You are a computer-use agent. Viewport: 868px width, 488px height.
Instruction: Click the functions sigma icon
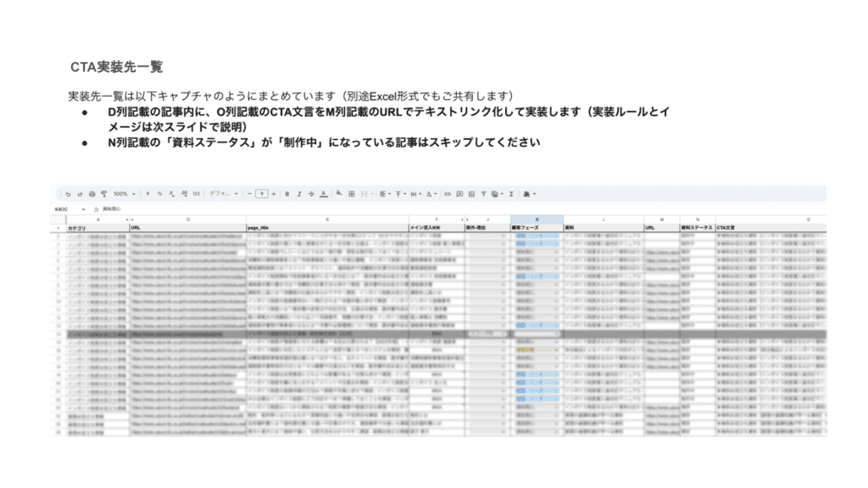click(511, 194)
